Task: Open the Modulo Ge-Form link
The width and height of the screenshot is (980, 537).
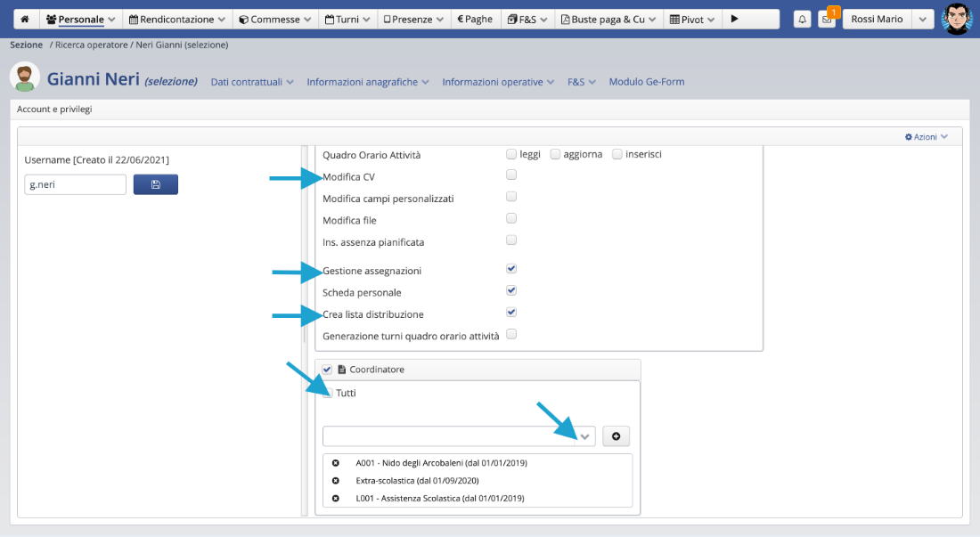Action: click(x=646, y=82)
